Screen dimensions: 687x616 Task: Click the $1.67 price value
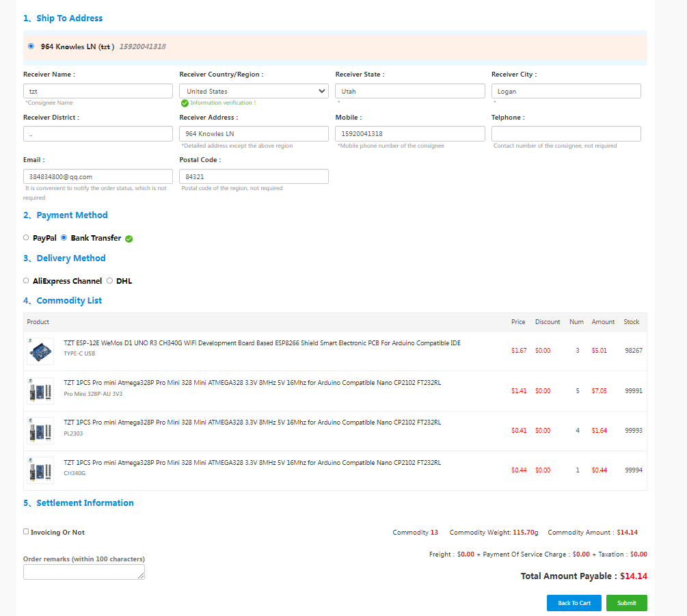point(519,351)
